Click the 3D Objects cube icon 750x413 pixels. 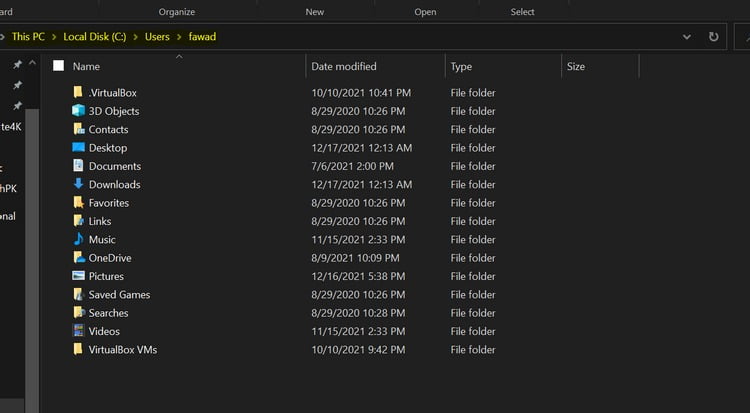coord(78,111)
